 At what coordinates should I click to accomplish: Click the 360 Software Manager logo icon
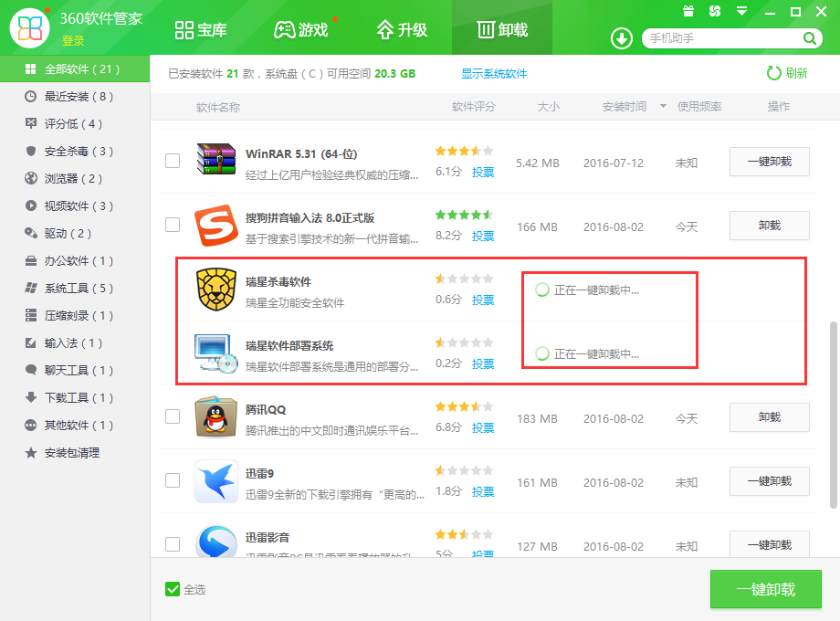(29, 28)
